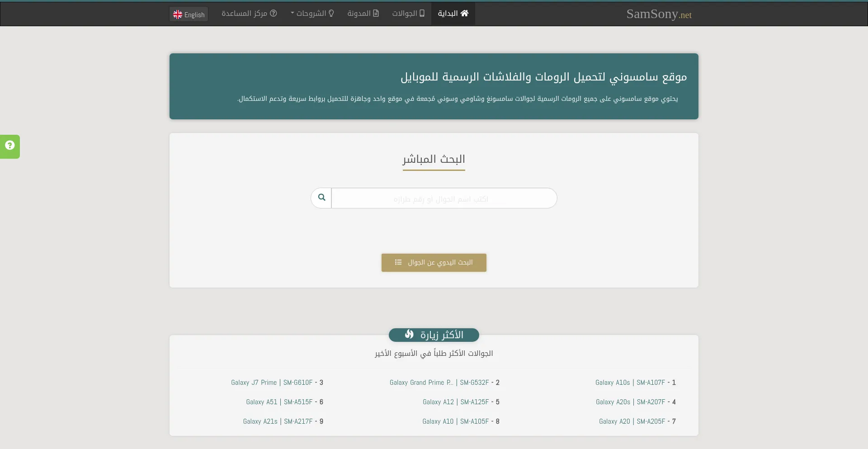Click the document icon beside المدونة
The width and height of the screenshot is (868, 449).
coord(376,13)
